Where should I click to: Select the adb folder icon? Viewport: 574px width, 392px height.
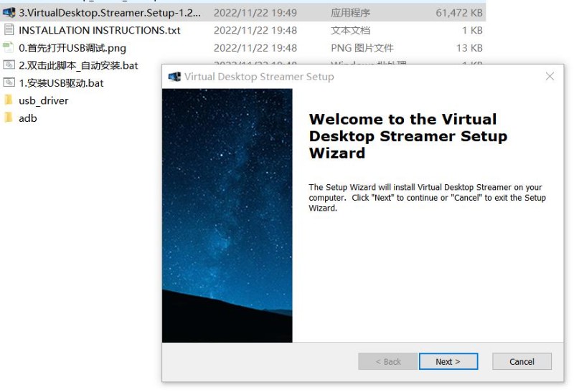pos(8,118)
